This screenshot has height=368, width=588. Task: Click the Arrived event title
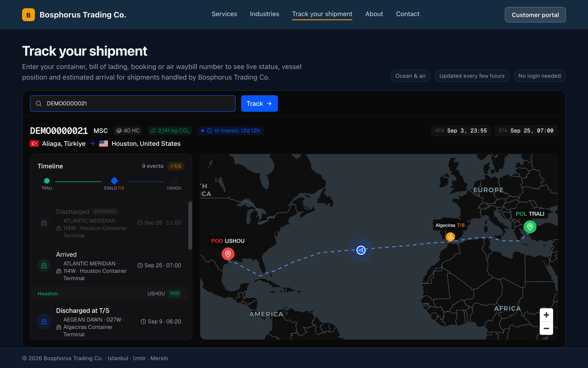coord(66,254)
